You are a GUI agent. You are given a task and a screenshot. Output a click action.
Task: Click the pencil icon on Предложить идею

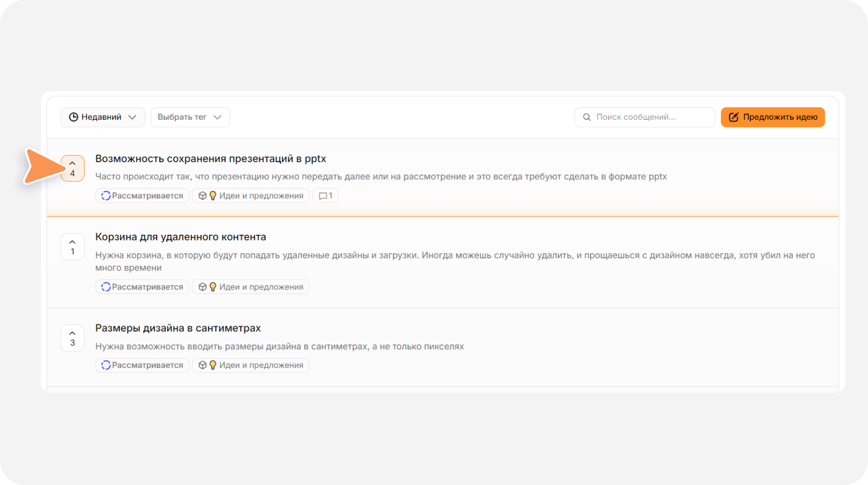[x=733, y=117]
